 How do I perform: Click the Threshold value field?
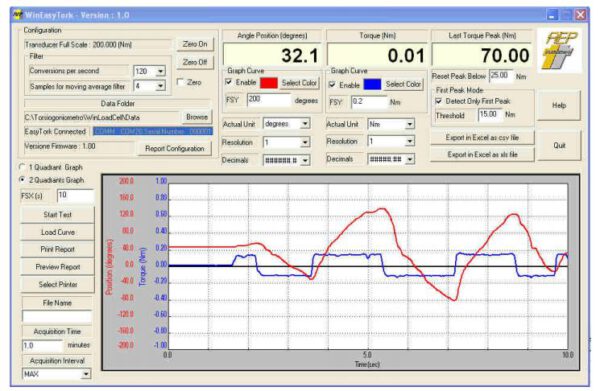(490, 115)
